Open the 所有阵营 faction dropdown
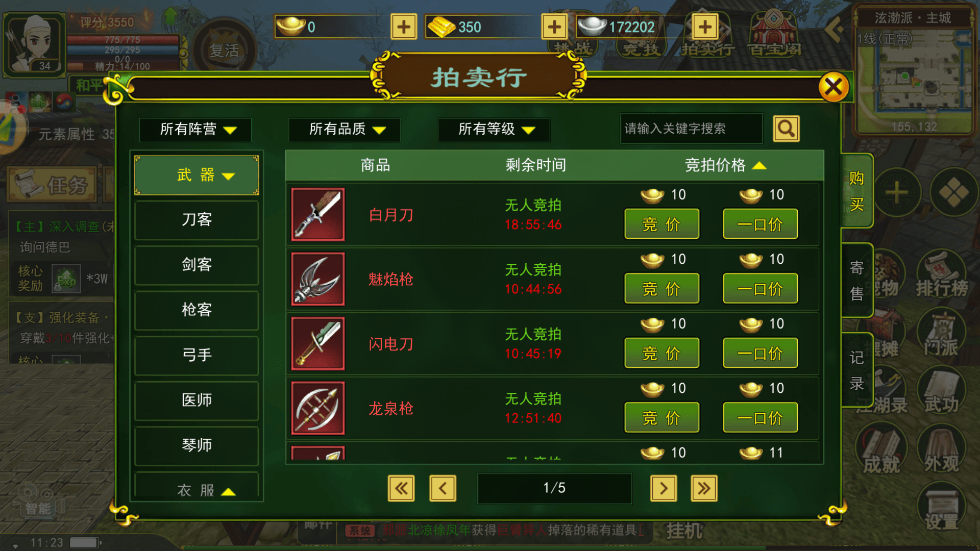Screen dimensions: 980x551 (x=195, y=130)
